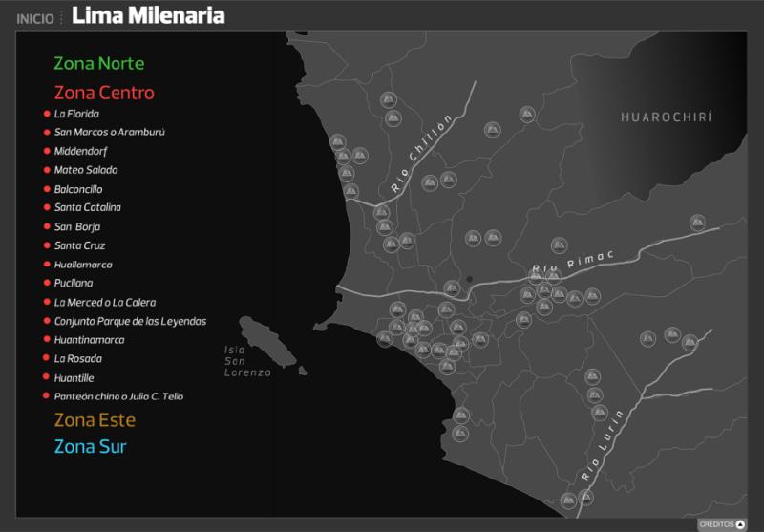Select the easternmost huaca marker along Río Rímac

coord(697,223)
